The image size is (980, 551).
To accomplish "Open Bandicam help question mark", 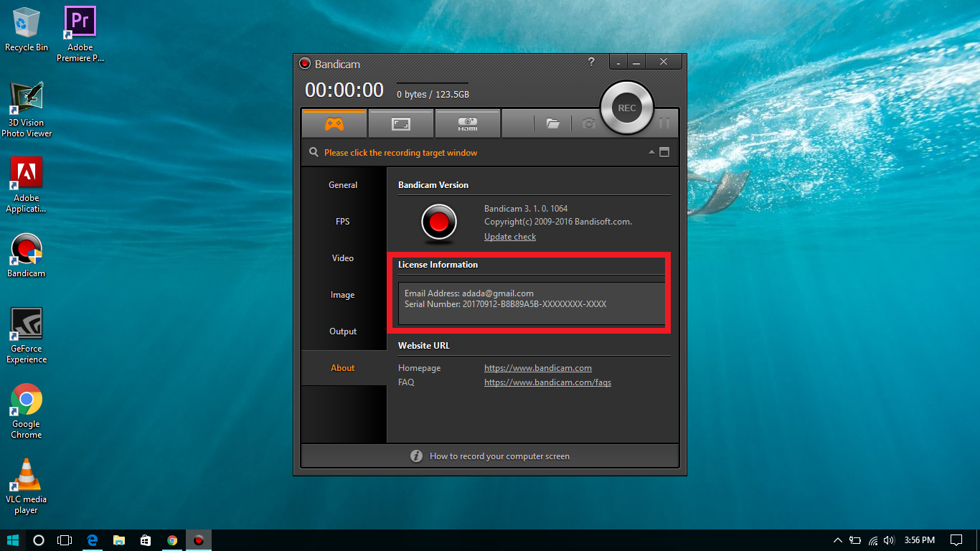I will [591, 62].
